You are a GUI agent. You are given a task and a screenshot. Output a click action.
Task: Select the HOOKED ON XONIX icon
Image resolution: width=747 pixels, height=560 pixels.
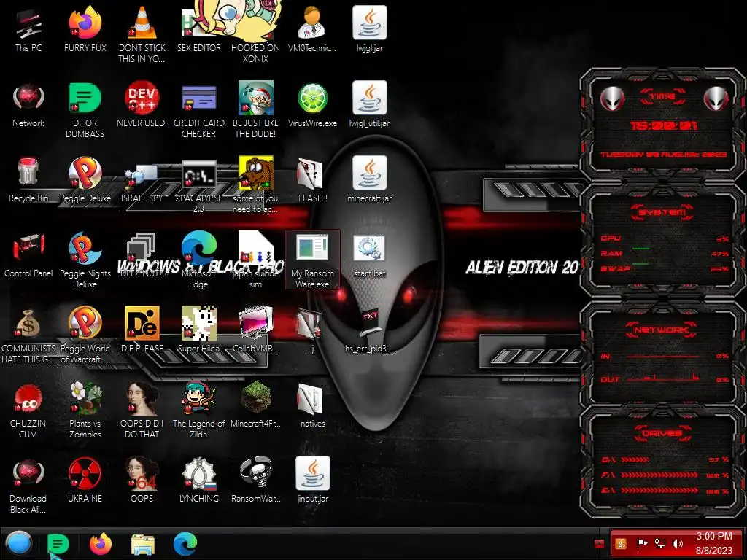click(x=256, y=35)
